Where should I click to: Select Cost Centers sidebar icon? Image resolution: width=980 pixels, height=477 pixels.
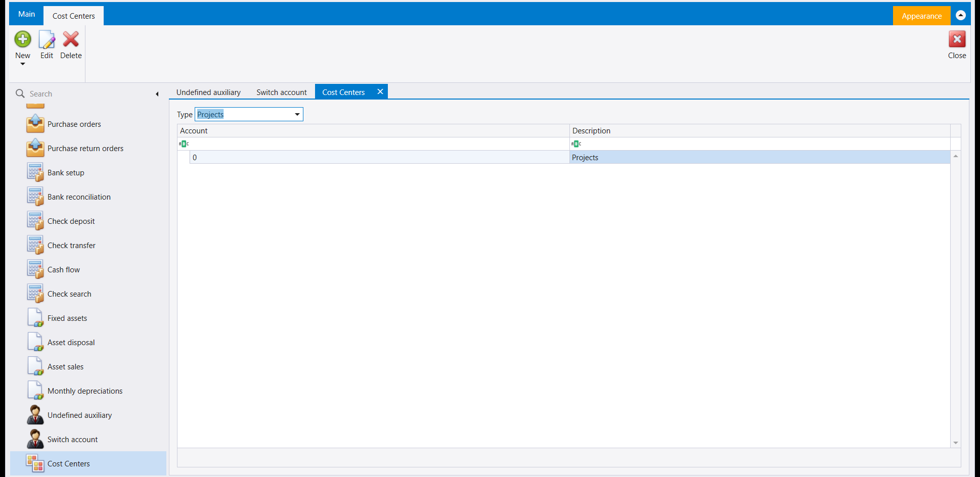[35, 463]
